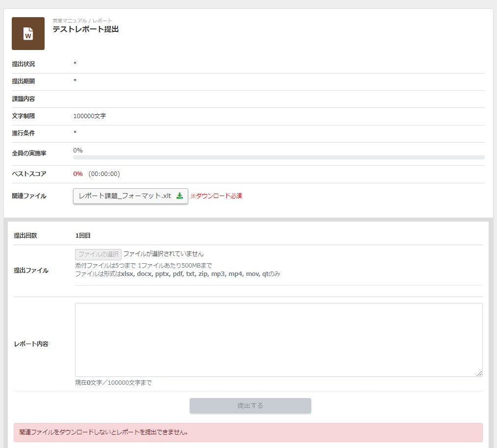The image size is (497, 448).
Task: Click the green download arrow icon
Action: click(x=180, y=196)
